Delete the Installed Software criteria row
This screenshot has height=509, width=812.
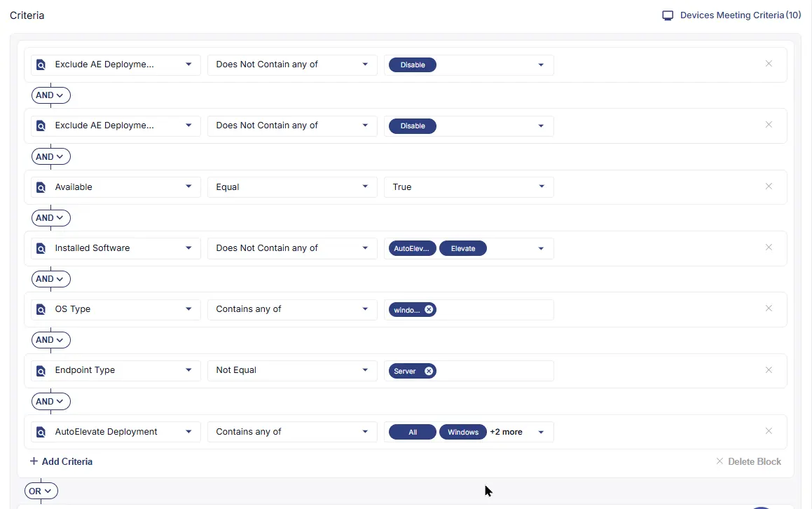tap(769, 247)
